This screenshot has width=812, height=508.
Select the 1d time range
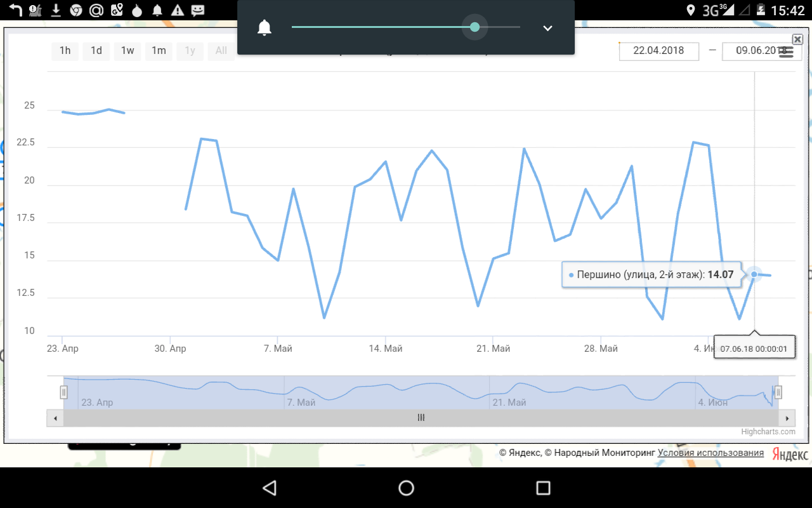pyautogui.click(x=96, y=51)
